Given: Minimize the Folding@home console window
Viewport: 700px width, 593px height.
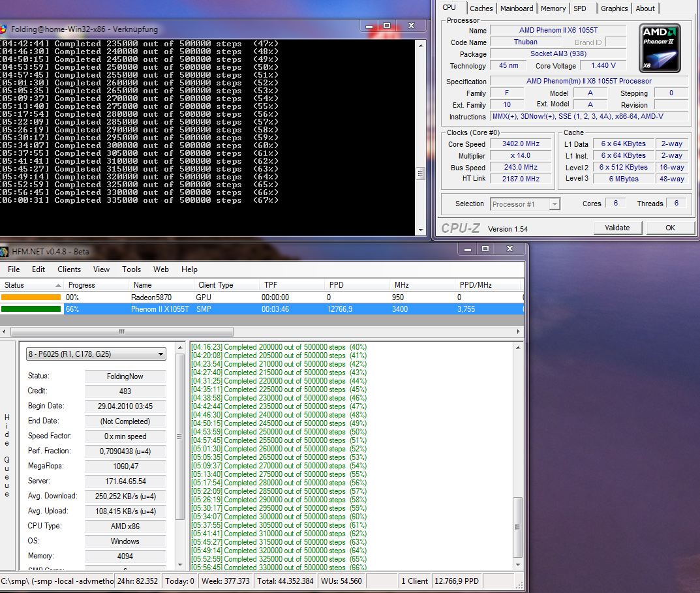Looking at the screenshot, I should click(370, 26).
